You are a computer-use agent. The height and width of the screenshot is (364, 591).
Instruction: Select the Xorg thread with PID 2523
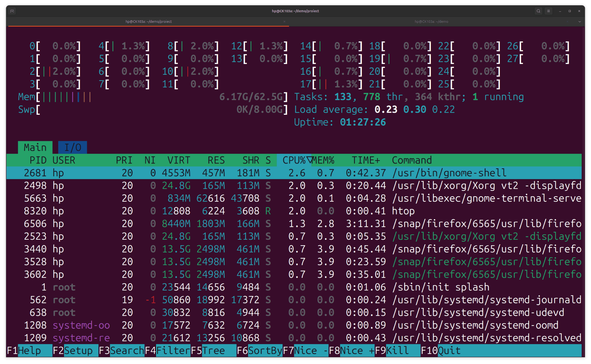[x=294, y=236]
